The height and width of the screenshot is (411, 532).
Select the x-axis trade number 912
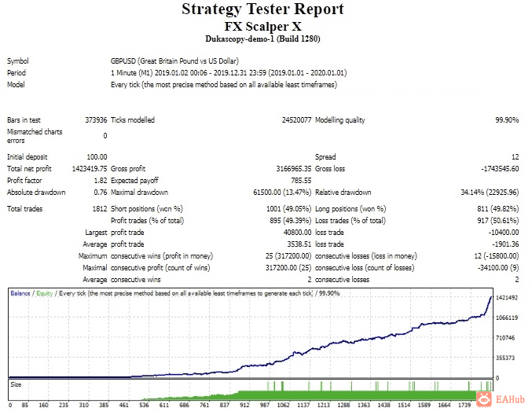pos(244,405)
